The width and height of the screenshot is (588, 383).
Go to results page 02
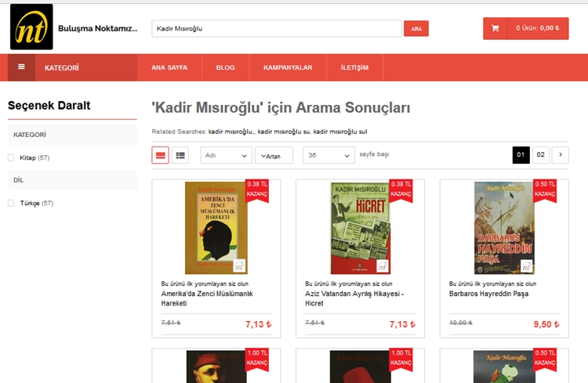(540, 155)
